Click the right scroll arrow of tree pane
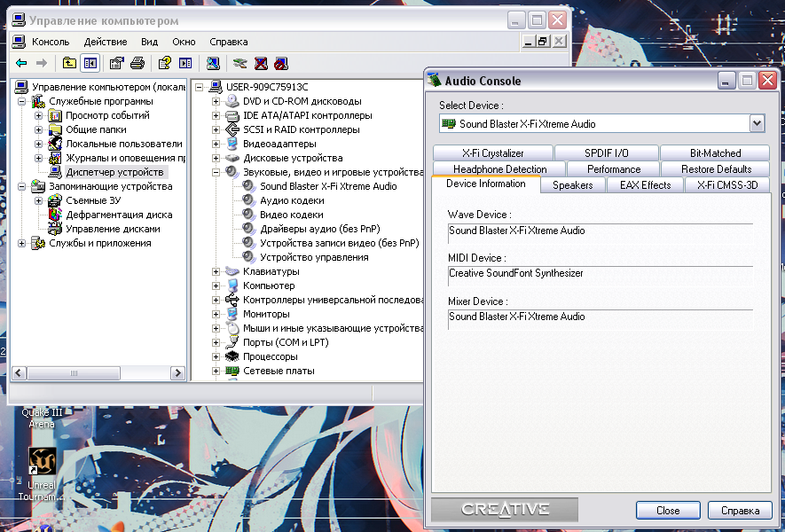This screenshot has width=785, height=532. pos(177,373)
